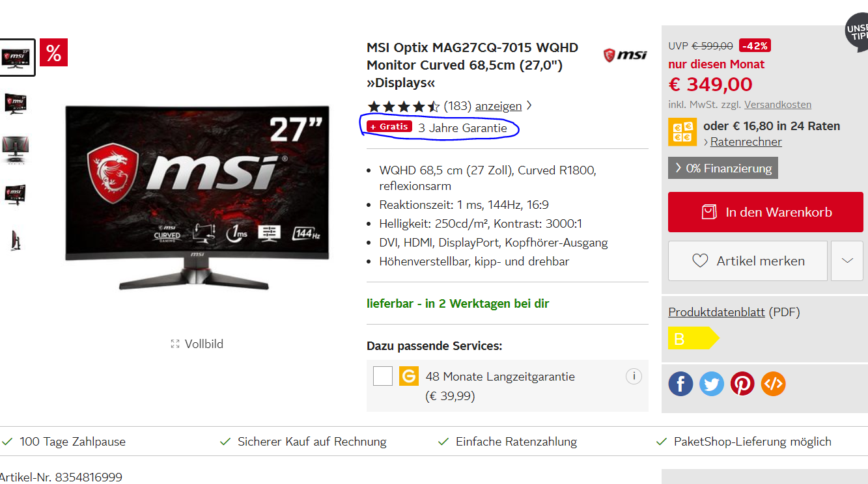Click the 3 Jahre Garantie text
868x484 pixels.
click(x=462, y=128)
